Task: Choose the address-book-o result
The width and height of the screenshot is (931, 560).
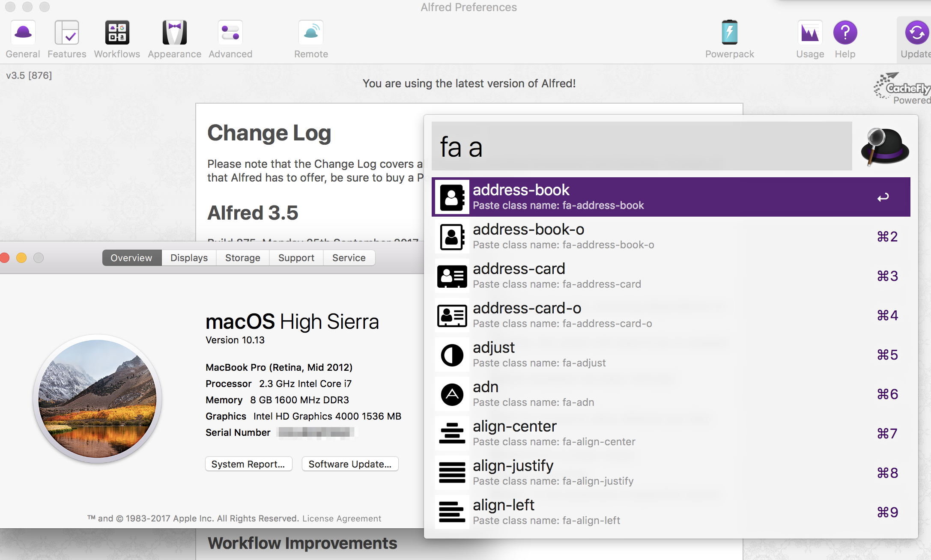Action: pyautogui.click(x=671, y=236)
